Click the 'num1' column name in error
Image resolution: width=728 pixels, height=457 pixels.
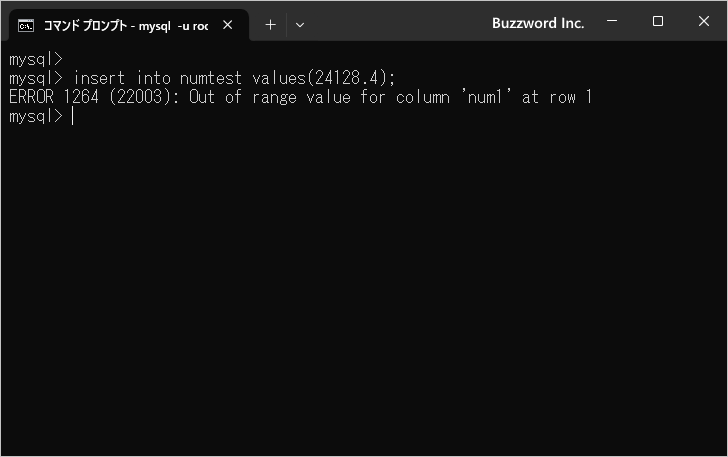(x=486, y=97)
